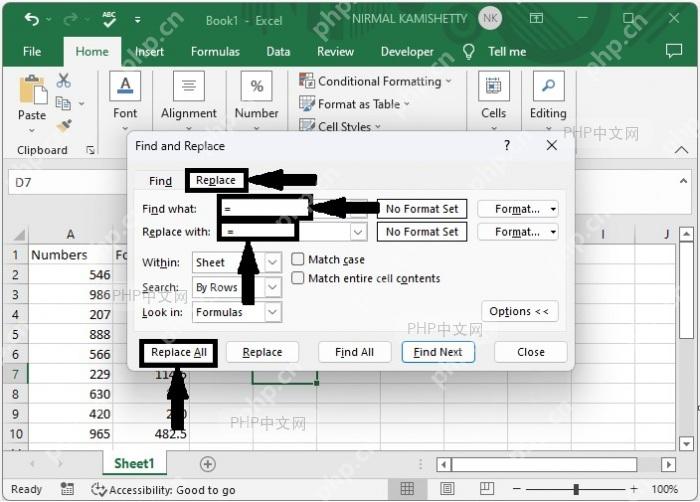Switch to the Replace tab in dialog

coord(216,180)
